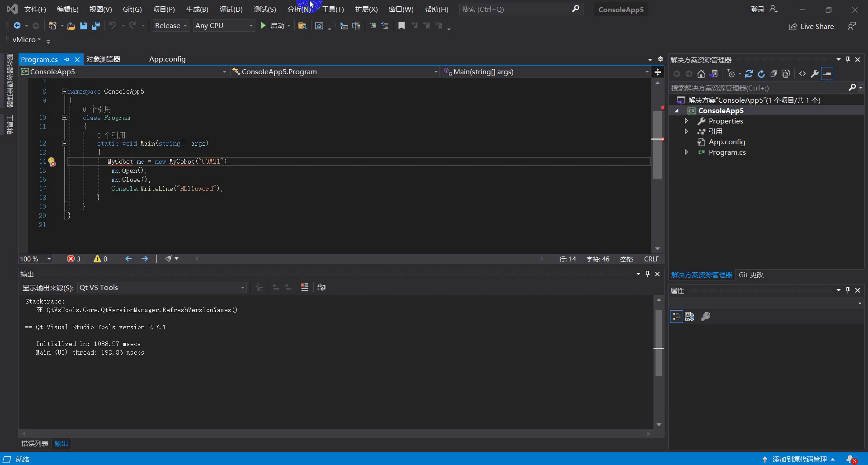Viewport: 868px width, 465px height.
Task: Switch to the App.config tab
Action: (x=167, y=59)
